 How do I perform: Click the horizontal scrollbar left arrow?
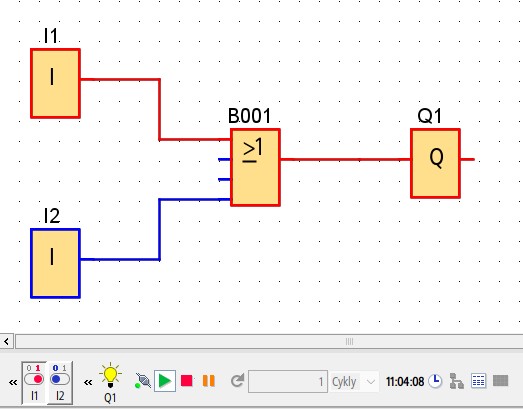[6, 341]
